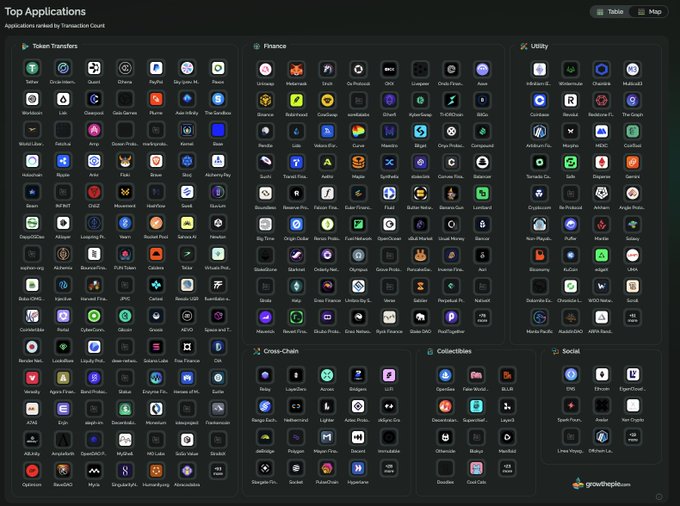Image resolution: width=680 pixels, height=506 pixels.
Task: Select the Aave app icon
Action: coord(482,69)
